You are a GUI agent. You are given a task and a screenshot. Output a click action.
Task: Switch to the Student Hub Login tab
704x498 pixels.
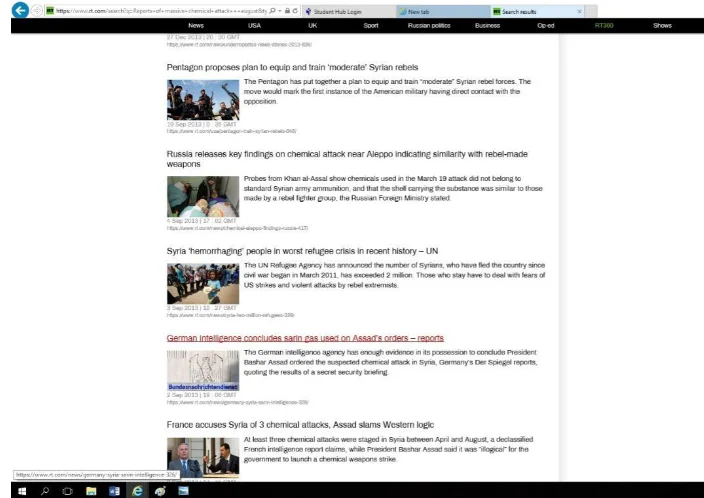pyautogui.click(x=349, y=11)
